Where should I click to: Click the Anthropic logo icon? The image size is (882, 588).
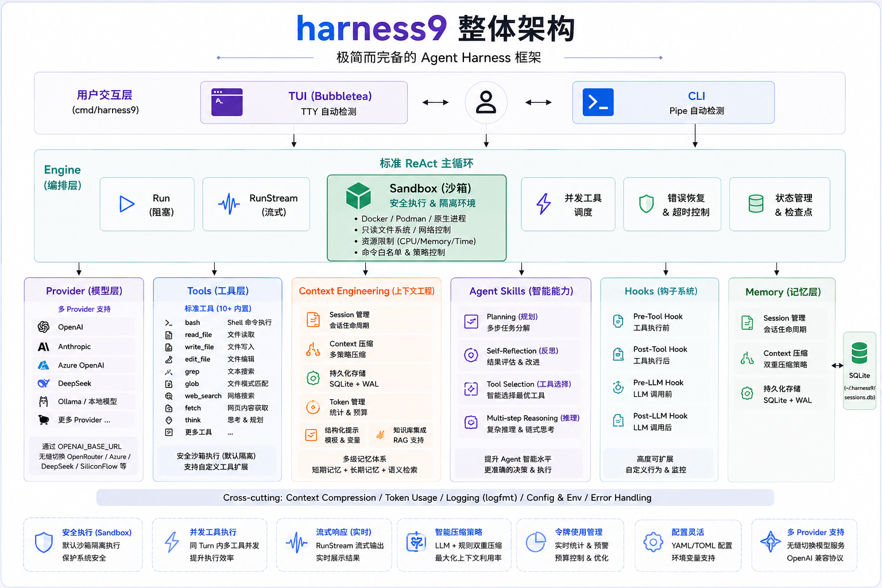click(44, 347)
